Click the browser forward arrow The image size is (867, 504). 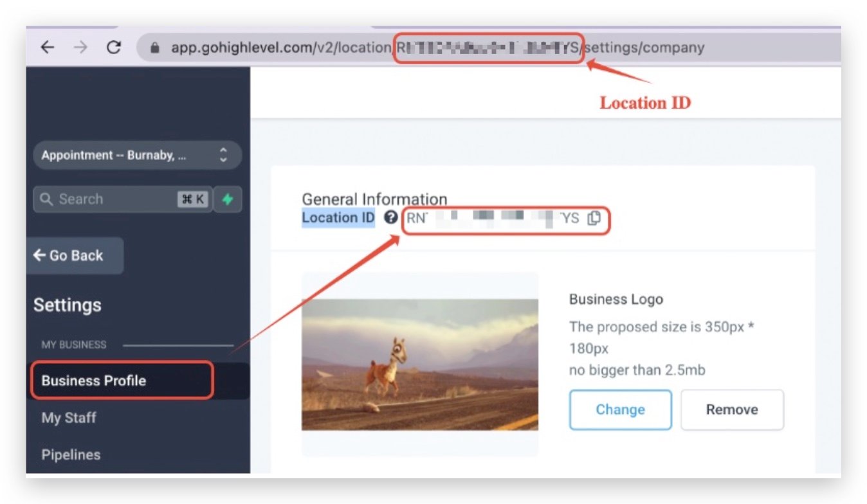(x=80, y=48)
